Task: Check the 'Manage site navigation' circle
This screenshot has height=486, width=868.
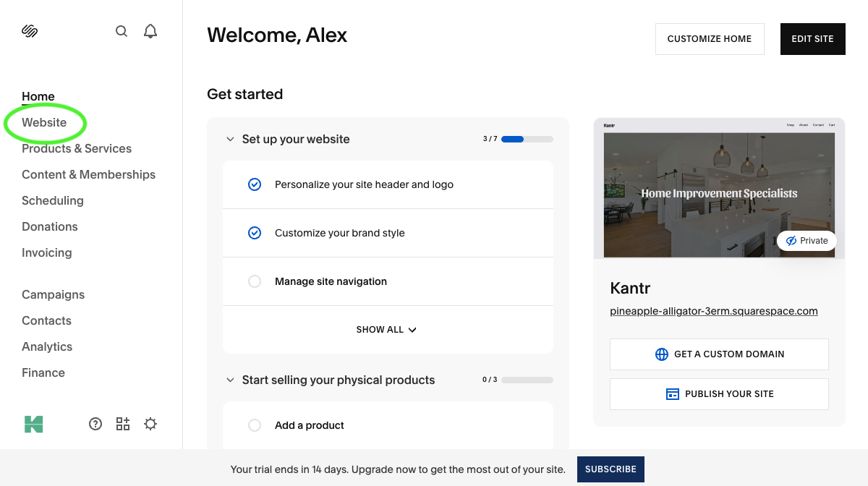Action: point(255,281)
